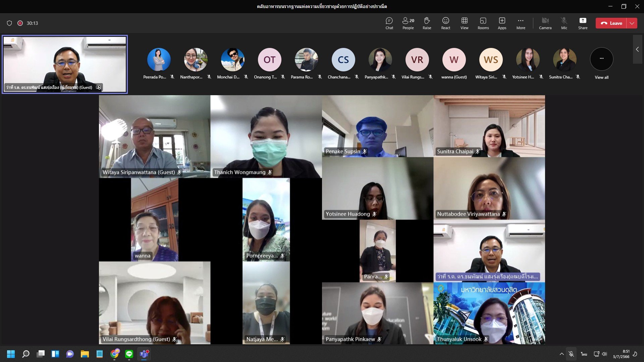644x362 pixels.
Task: Expand the Leave options dropdown arrow
Action: pyautogui.click(x=632, y=23)
